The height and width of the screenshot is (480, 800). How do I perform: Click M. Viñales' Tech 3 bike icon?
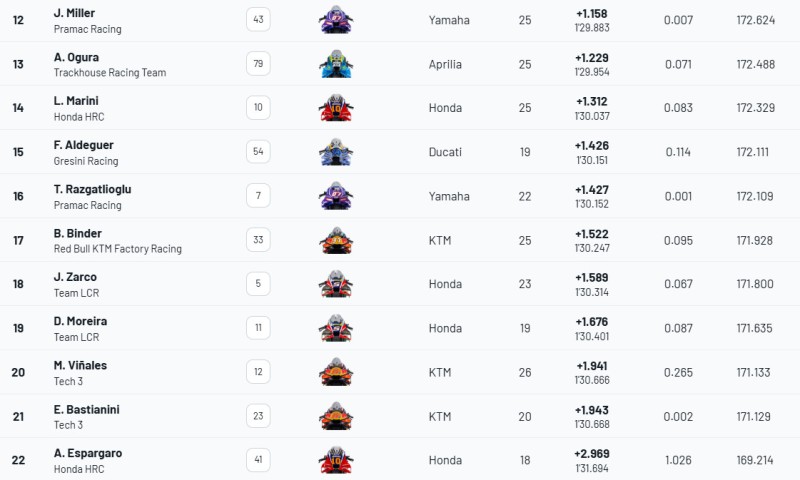pyautogui.click(x=336, y=372)
